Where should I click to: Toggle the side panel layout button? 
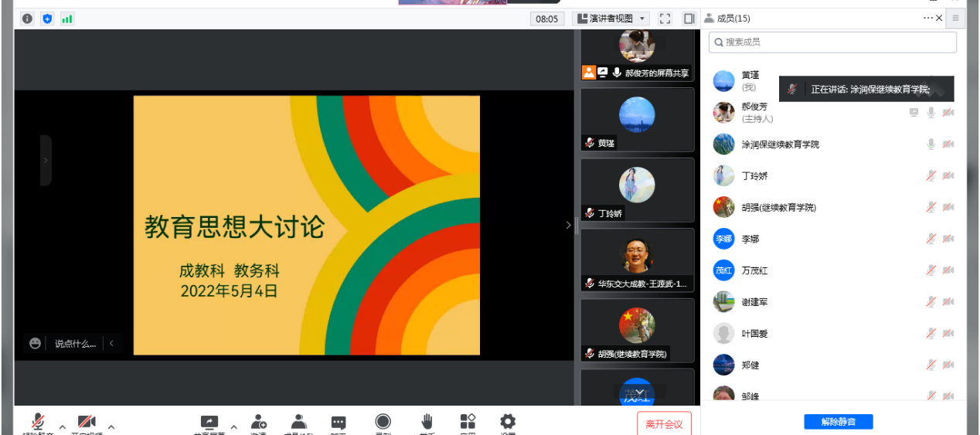click(x=689, y=19)
